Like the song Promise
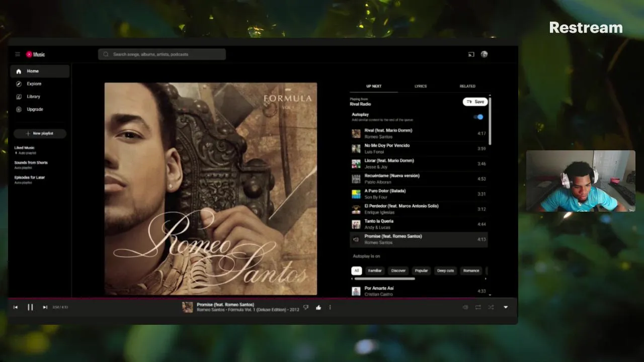Image resolution: width=644 pixels, height=362 pixels. pos(318,307)
